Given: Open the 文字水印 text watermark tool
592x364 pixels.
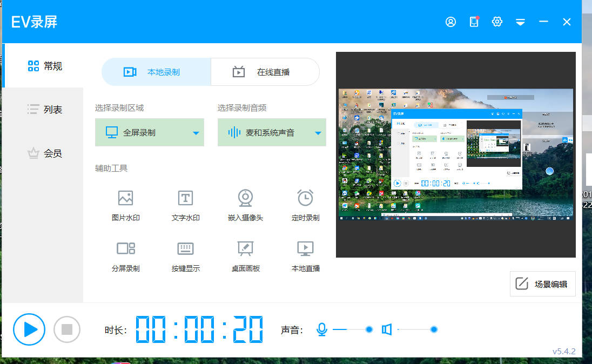Looking at the screenshot, I should click(185, 198).
